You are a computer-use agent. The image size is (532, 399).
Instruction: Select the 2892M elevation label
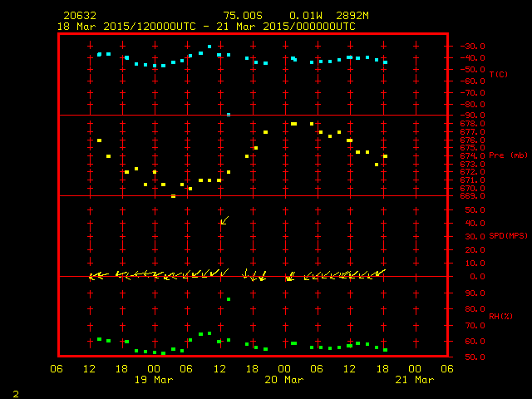point(352,16)
